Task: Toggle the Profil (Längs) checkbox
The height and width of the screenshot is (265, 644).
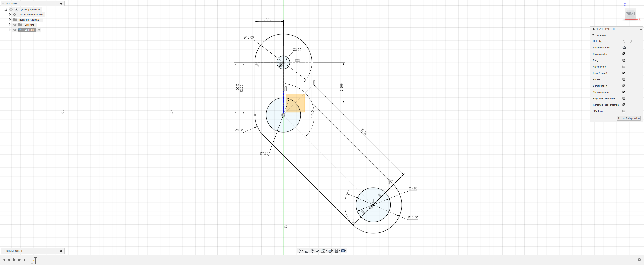Action: point(624,73)
